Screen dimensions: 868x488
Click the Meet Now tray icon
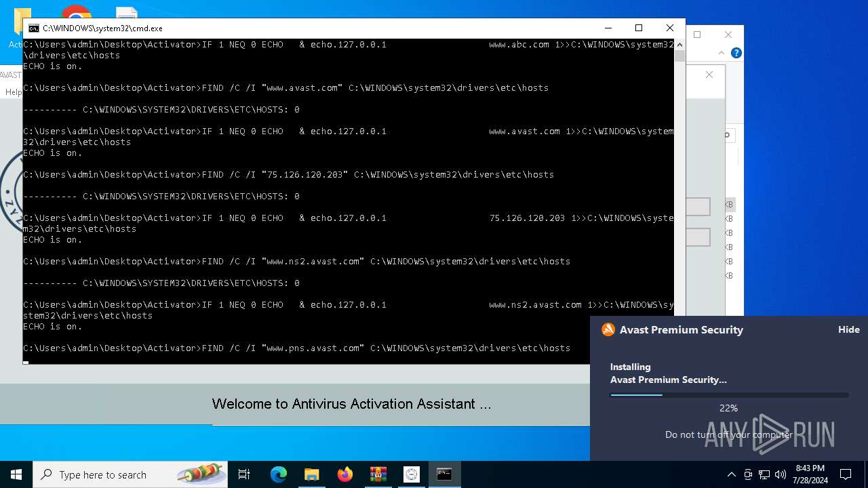coord(748,474)
